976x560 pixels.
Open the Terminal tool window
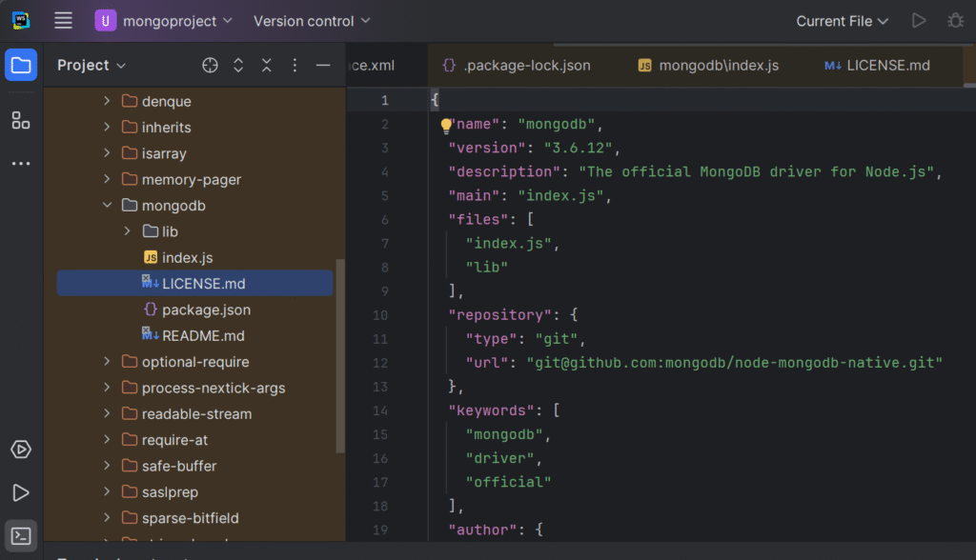tap(21, 536)
